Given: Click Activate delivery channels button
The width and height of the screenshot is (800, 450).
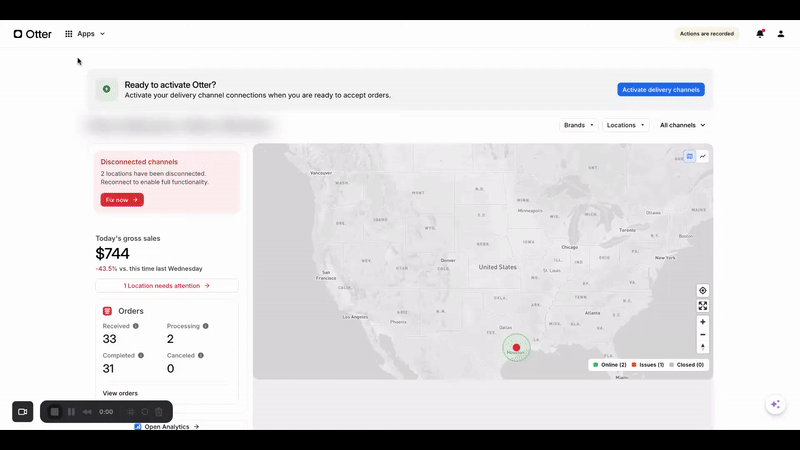Looking at the screenshot, I should [660, 90].
